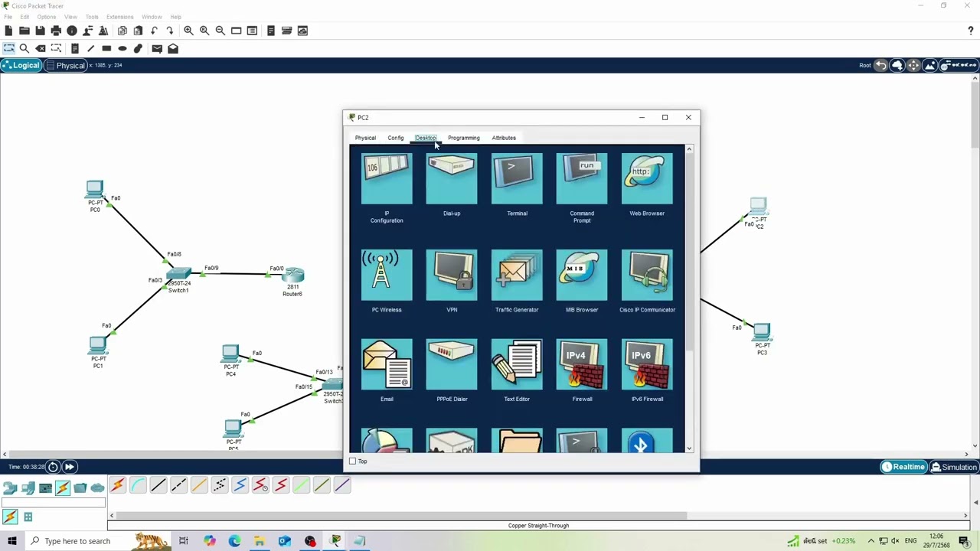This screenshot has height=551, width=980.
Task: Open the Windows notification center
Action: tap(964, 541)
